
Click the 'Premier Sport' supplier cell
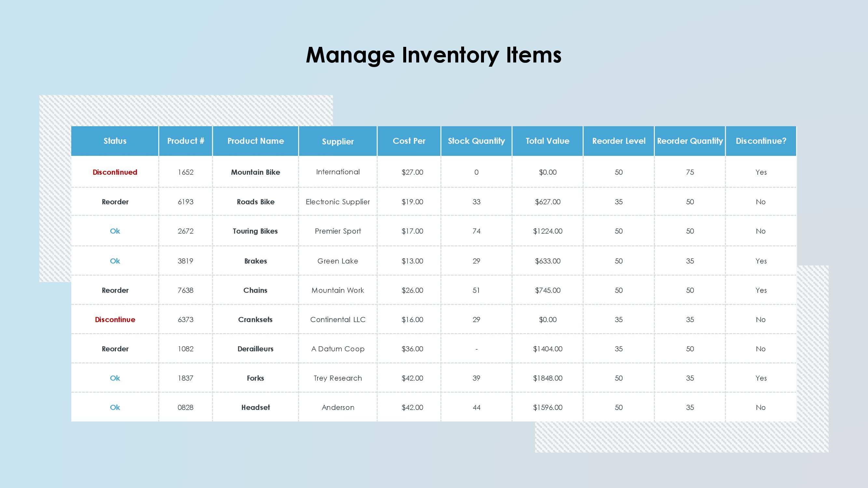(x=338, y=231)
